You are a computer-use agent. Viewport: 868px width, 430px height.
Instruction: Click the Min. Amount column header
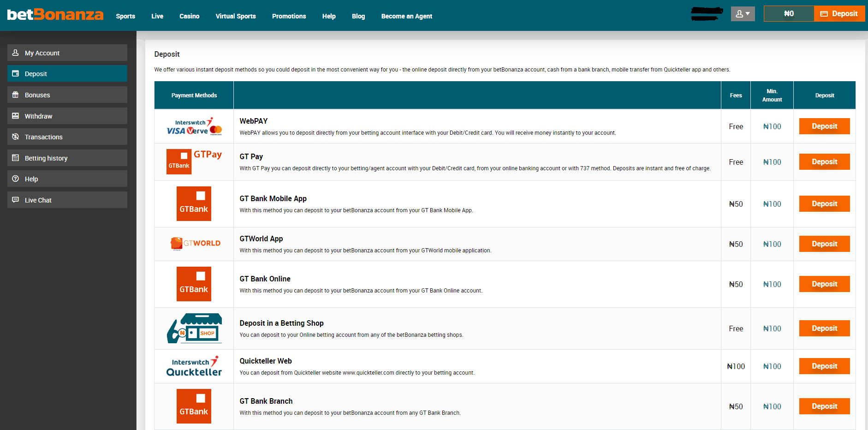coord(772,96)
